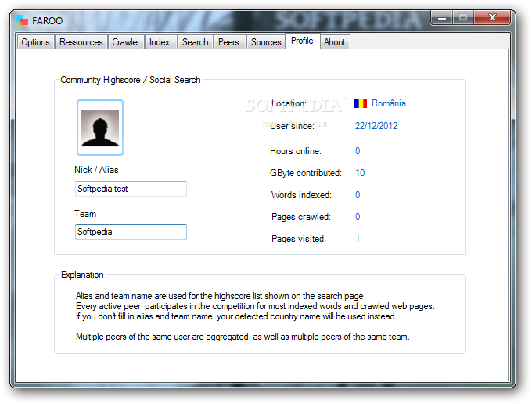This screenshot has height=404, width=532.
Task: Select the Profile tab
Action: click(x=302, y=41)
